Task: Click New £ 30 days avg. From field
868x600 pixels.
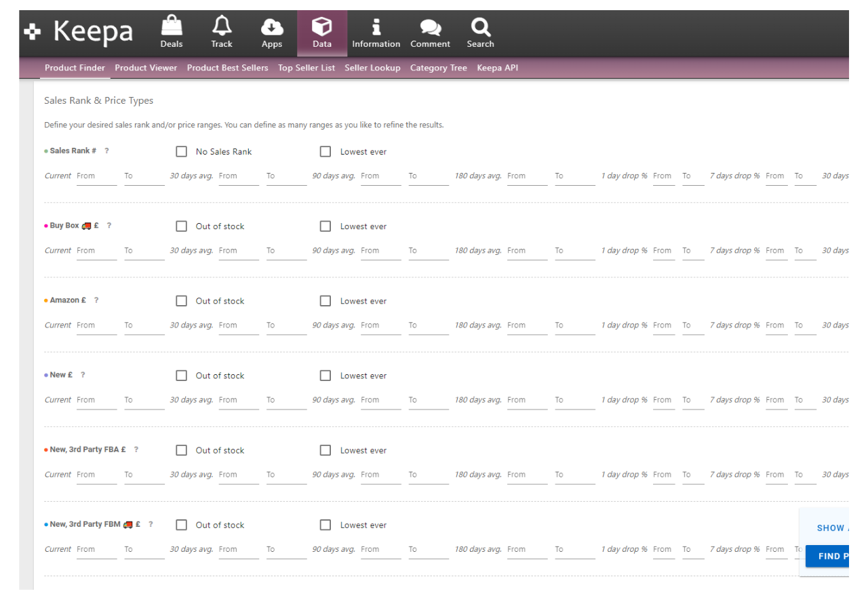Action: pos(239,400)
